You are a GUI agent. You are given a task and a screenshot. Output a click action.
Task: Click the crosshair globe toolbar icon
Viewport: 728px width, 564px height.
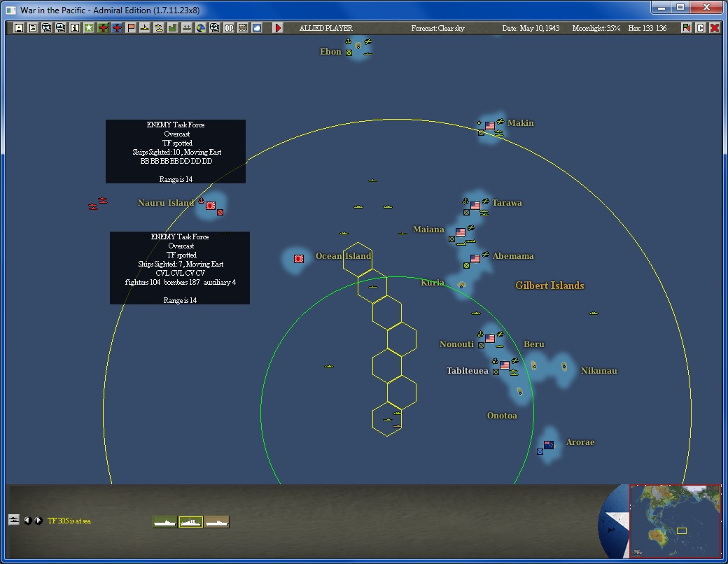click(x=214, y=28)
